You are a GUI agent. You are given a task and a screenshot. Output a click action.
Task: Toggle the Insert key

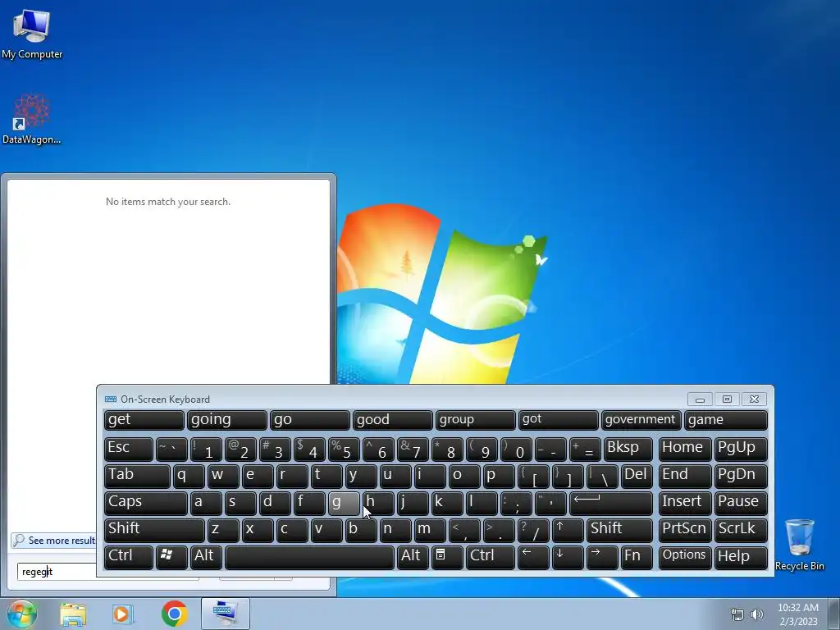(685, 503)
